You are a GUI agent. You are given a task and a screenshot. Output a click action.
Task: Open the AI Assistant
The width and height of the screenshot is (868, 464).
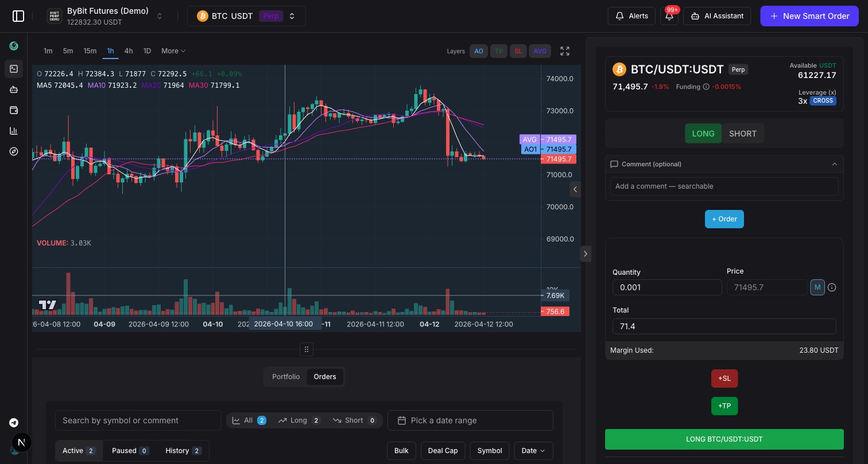coord(717,16)
